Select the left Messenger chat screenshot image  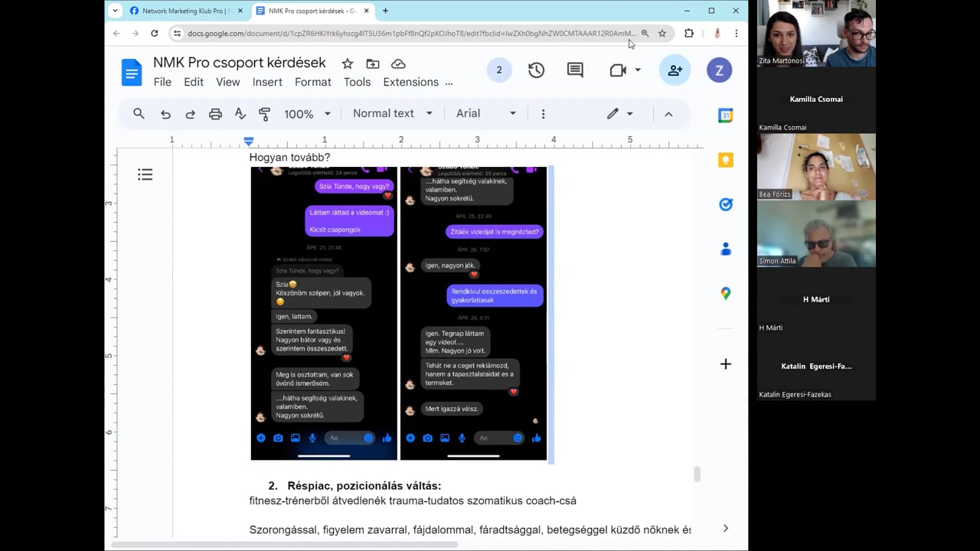[x=324, y=313]
